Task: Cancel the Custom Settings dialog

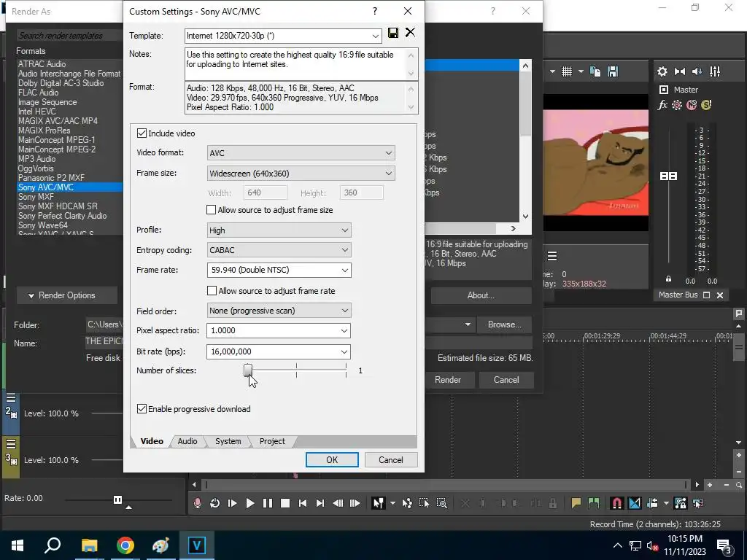Action: [391, 459]
